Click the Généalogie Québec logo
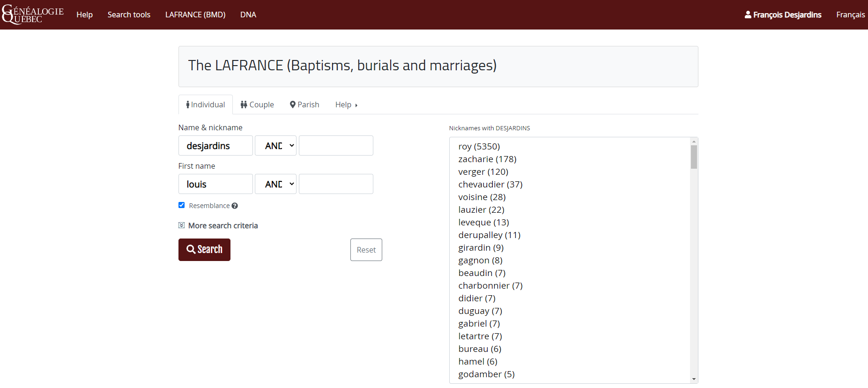Image resolution: width=868 pixels, height=388 pixels. 33,15
